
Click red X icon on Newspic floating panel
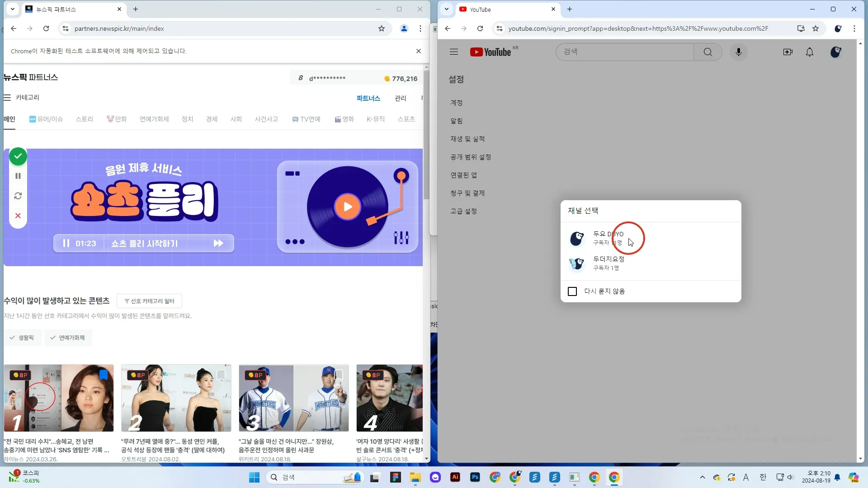tap(18, 216)
